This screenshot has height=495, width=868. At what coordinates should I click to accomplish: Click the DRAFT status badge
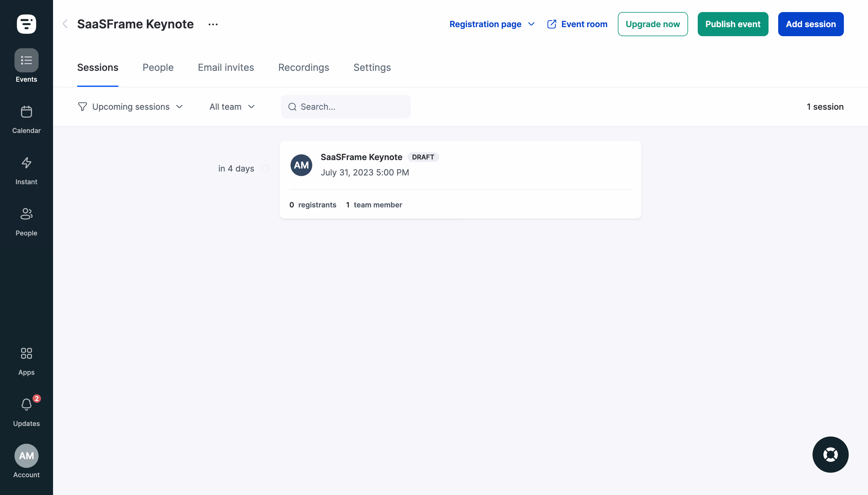[423, 157]
